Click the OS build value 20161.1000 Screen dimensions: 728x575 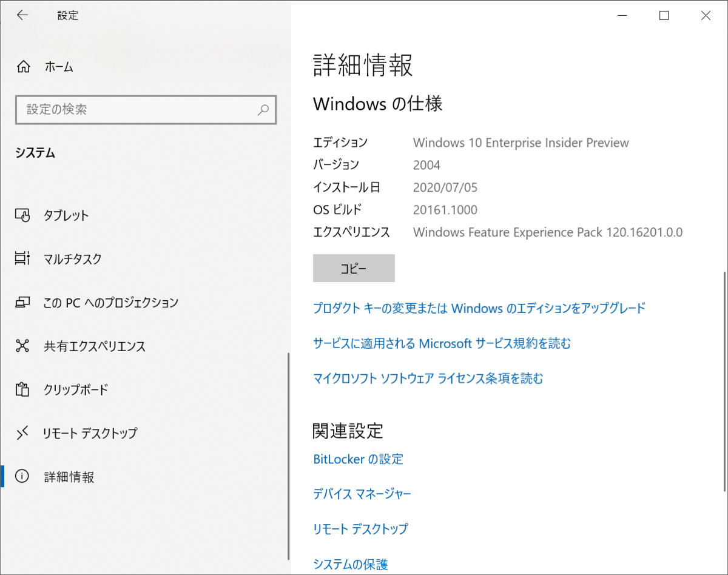(x=445, y=210)
